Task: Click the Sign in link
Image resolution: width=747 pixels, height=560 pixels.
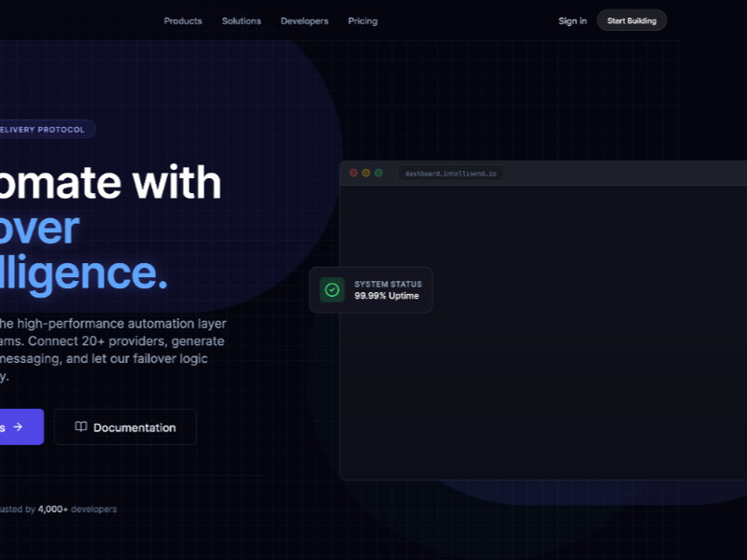Action: pyautogui.click(x=571, y=21)
